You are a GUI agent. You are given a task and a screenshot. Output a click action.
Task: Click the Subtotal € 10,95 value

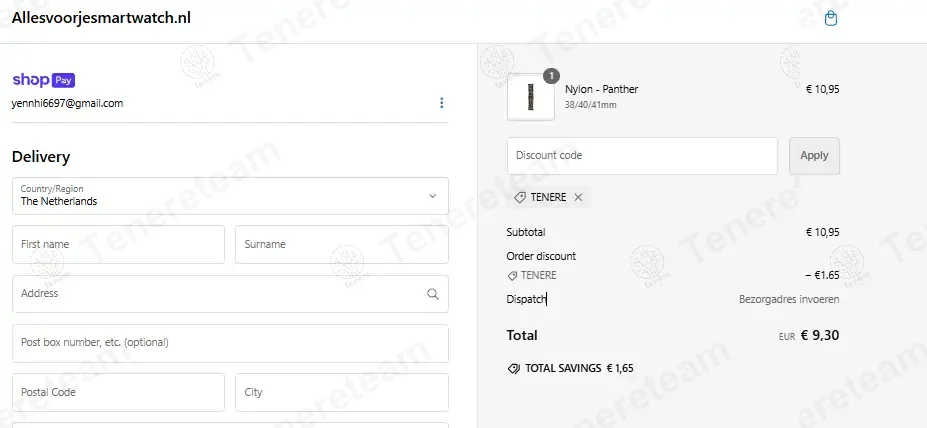pyautogui.click(x=822, y=232)
